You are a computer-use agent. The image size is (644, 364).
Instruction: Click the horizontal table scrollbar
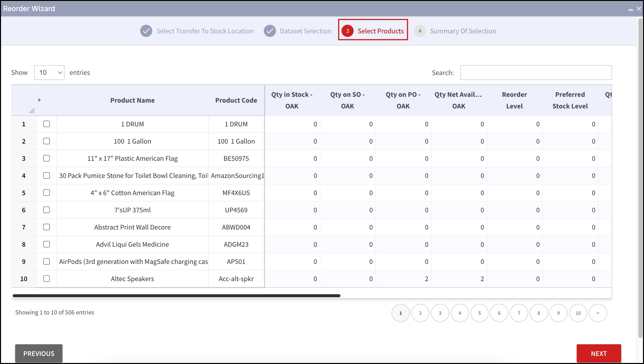point(176,296)
